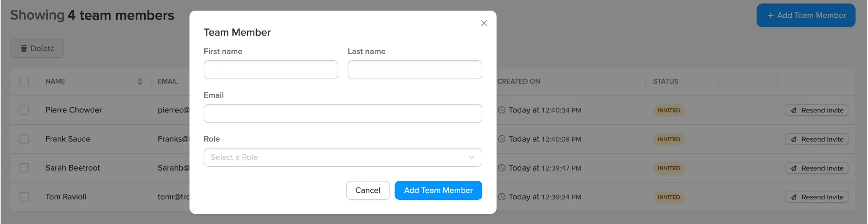Click paper plane icon in Pierre Chowder's row
This screenshot has height=224, width=868.
click(793, 110)
